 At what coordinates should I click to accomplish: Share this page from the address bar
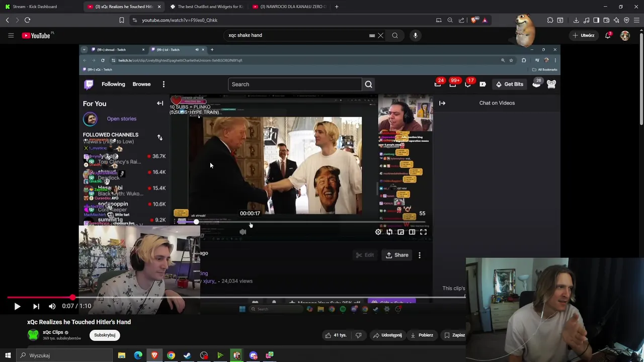pos(461,20)
